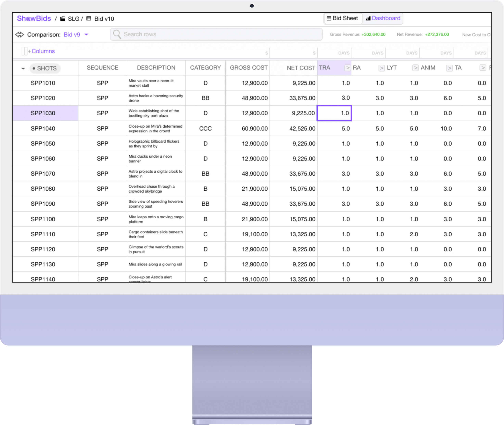Click the Bid v10 table icon
Image resolution: width=504 pixels, height=425 pixels.
point(89,19)
